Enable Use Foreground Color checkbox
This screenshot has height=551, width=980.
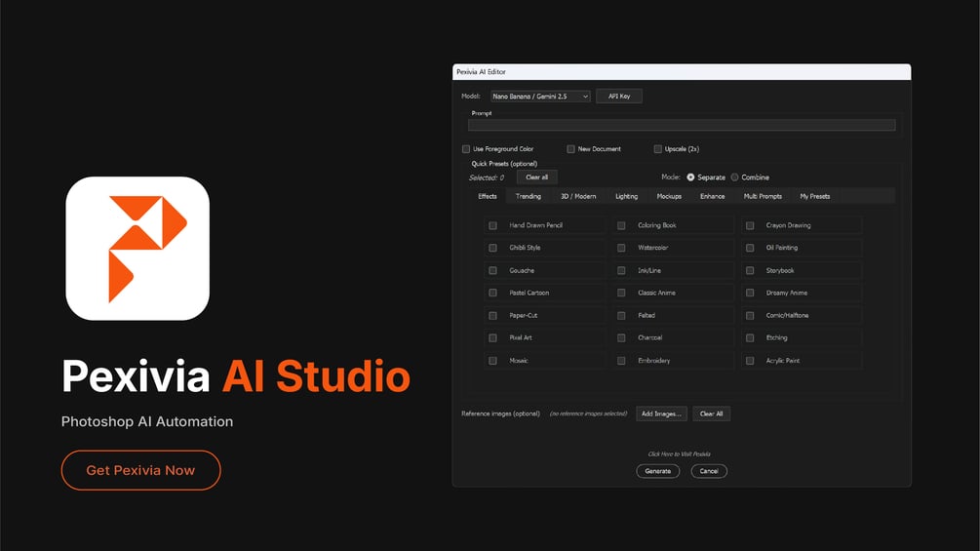pos(466,149)
